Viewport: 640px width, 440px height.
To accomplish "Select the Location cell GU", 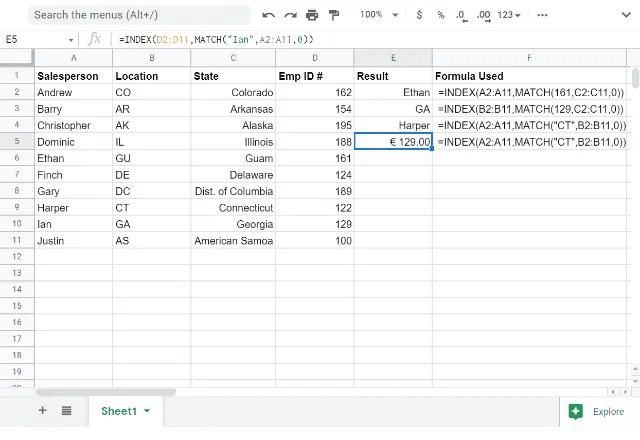I will pos(151,158).
